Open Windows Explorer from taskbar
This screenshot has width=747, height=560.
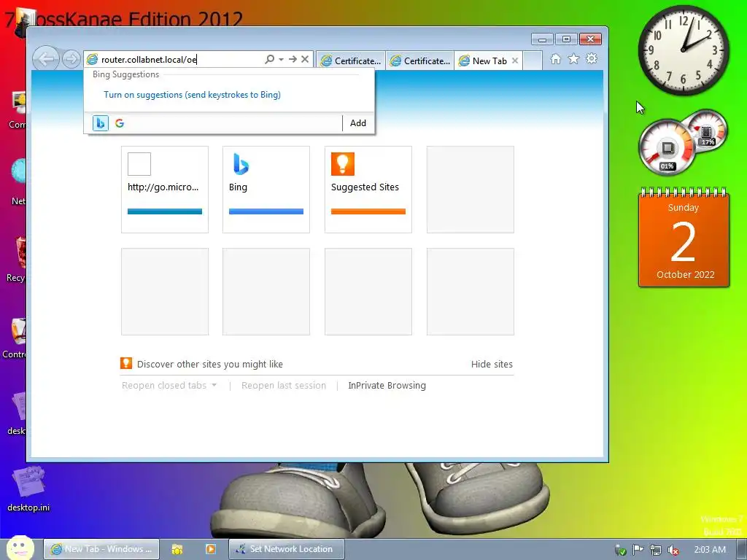[177, 549]
